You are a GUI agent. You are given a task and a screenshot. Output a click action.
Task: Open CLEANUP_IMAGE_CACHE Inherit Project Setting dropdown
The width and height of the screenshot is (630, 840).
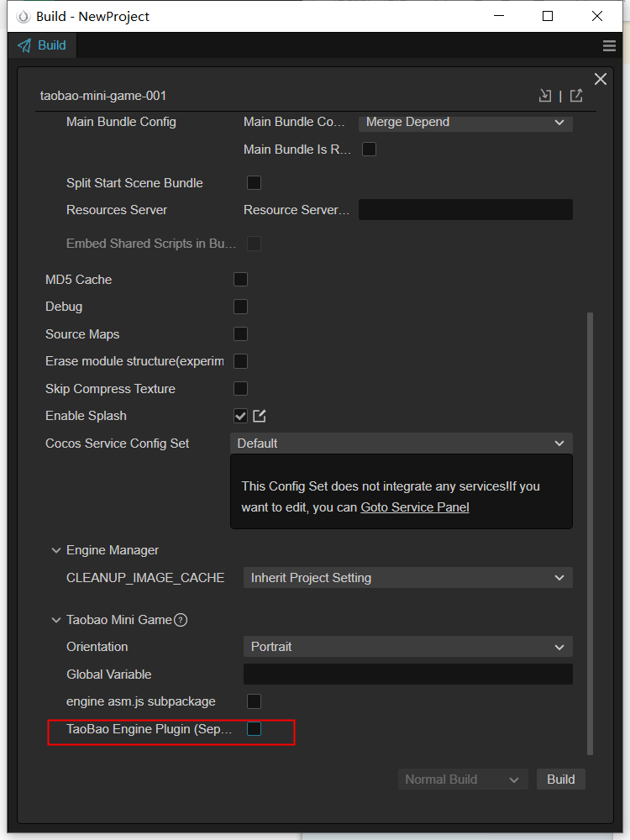407,578
